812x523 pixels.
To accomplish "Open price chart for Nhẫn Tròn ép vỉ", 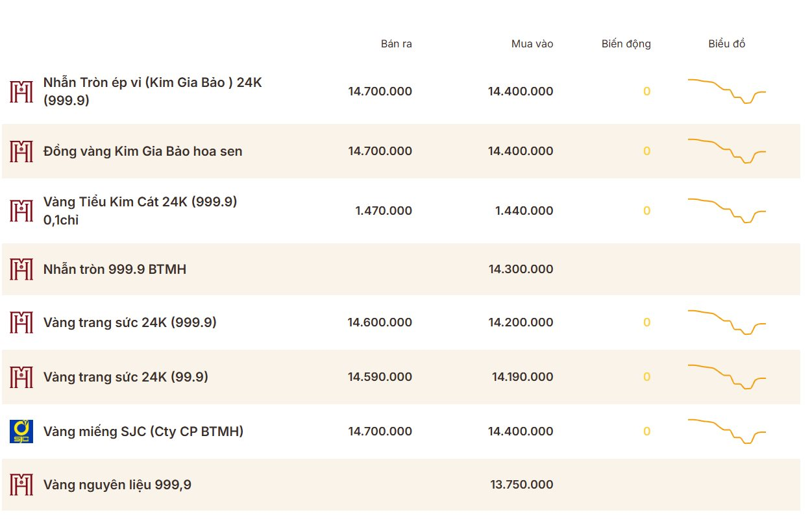I will pos(727,91).
